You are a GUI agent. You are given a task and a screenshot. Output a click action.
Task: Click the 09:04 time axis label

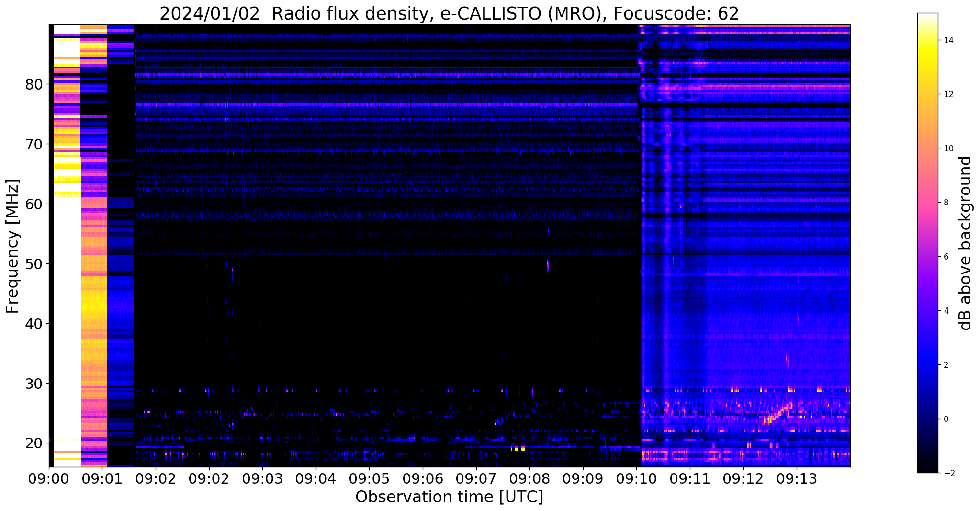(x=316, y=478)
